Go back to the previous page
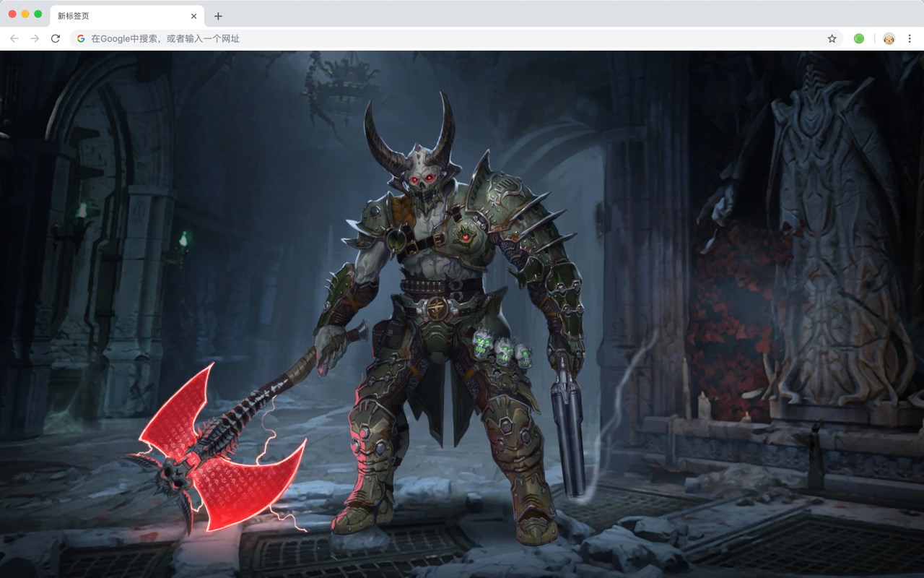Screen dimensions: 924x578 [x=14, y=38]
